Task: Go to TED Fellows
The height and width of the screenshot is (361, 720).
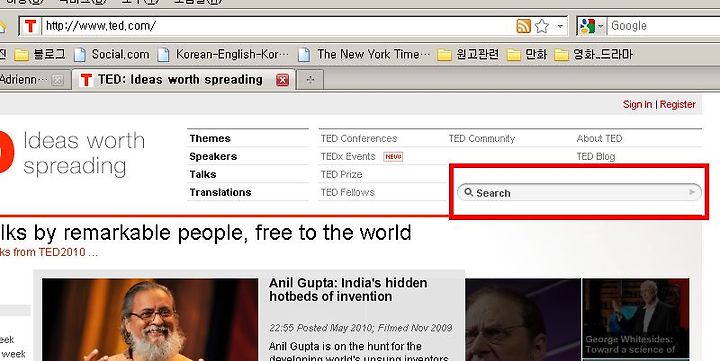Action: click(x=348, y=192)
